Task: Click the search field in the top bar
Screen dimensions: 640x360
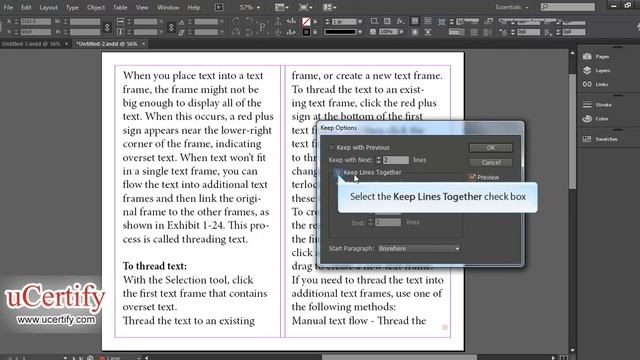Action: pos(567,7)
